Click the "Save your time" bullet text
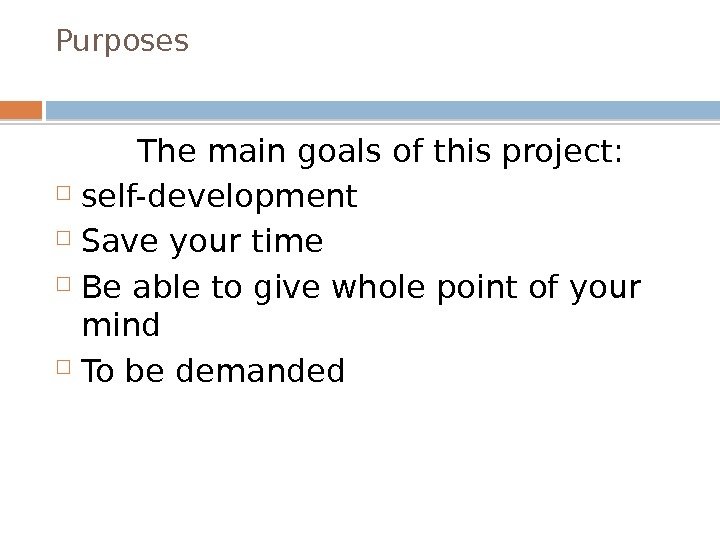Screen dimensions: 720x540 [202, 241]
